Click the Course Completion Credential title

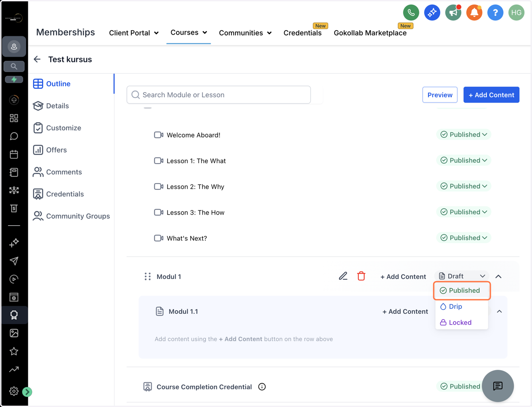point(204,387)
